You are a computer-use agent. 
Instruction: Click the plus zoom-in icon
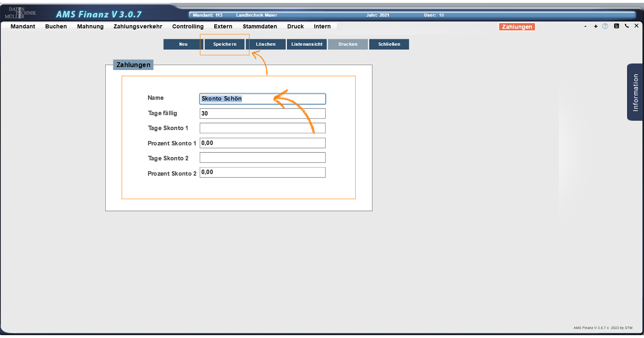tap(596, 26)
